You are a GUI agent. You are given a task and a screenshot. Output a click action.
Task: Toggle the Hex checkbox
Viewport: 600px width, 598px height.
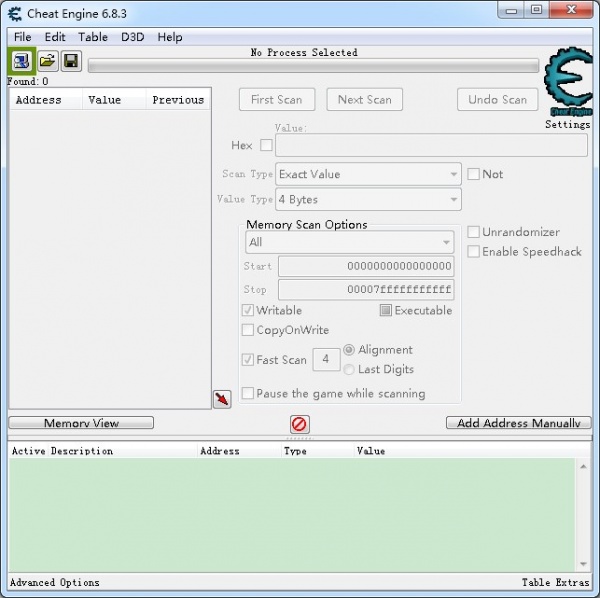tap(266, 145)
